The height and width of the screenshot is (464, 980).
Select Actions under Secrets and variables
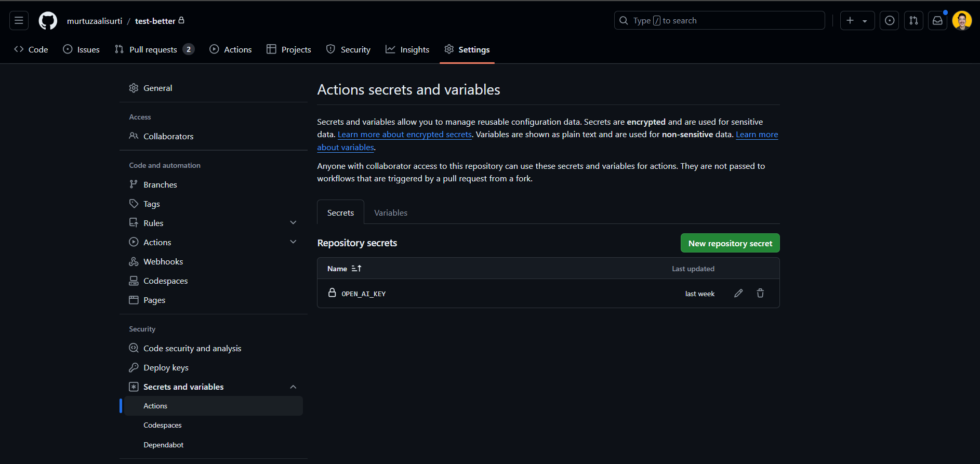[214, 406]
